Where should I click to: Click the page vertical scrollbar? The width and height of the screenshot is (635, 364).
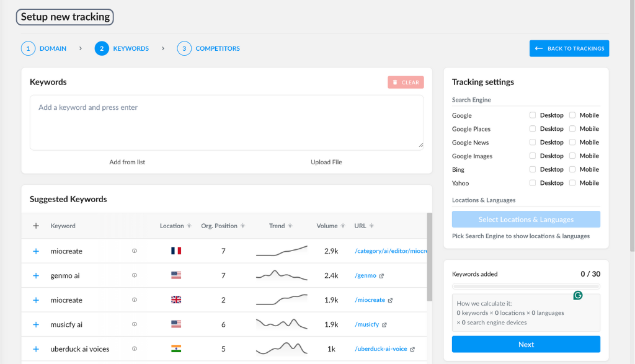pos(632,125)
